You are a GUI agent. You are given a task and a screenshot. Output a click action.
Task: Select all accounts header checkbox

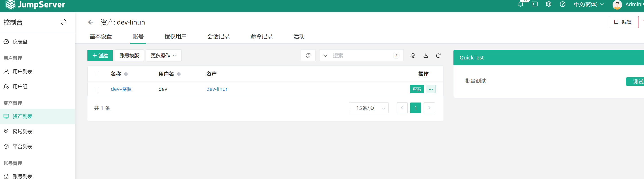tap(96, 74)
